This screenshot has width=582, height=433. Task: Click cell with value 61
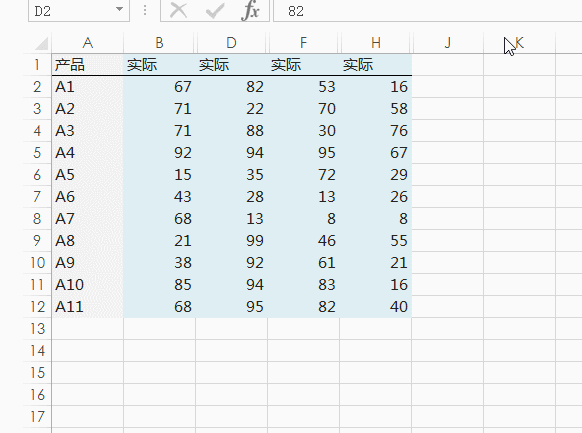click(x=303, y=263)
